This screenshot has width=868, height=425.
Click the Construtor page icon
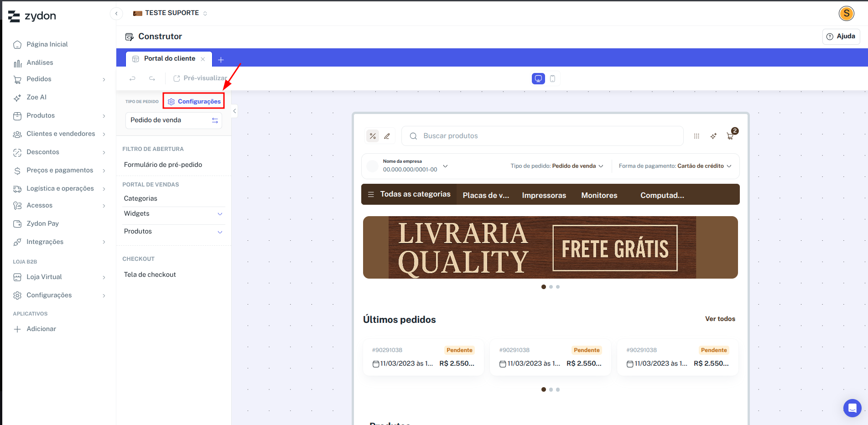pos(130,36)
